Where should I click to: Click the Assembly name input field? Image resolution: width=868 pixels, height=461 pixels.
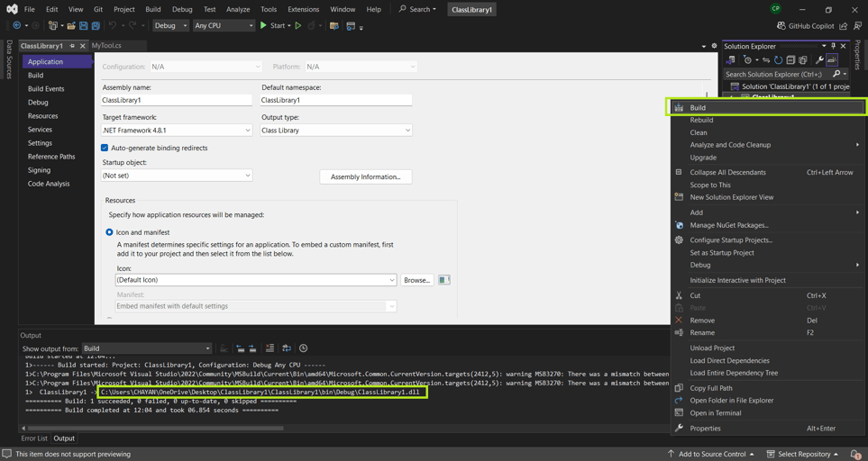(178, 100)
